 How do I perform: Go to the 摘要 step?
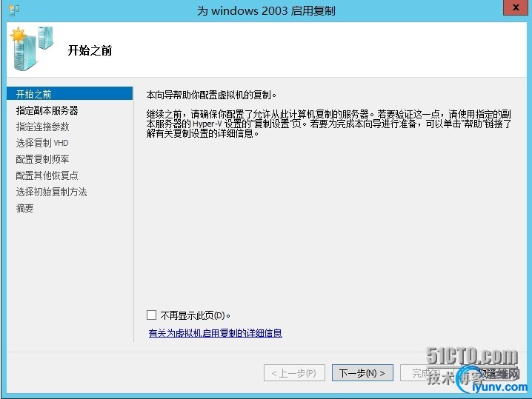(x=24, y=208)
